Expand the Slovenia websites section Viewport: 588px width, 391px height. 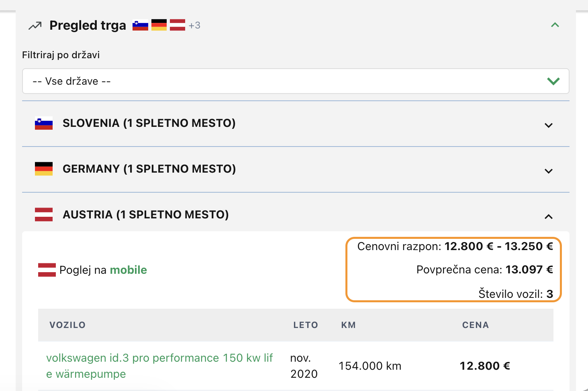548,125
